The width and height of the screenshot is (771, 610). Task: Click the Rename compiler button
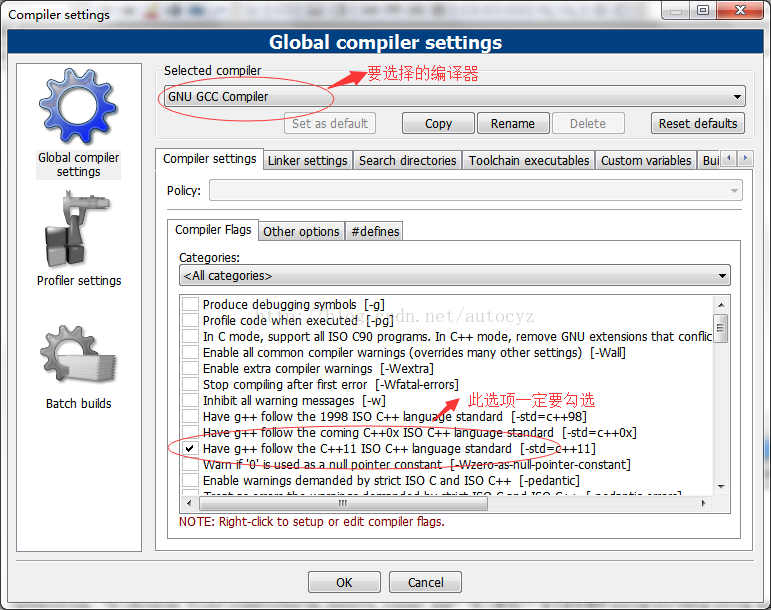(513, 123)
